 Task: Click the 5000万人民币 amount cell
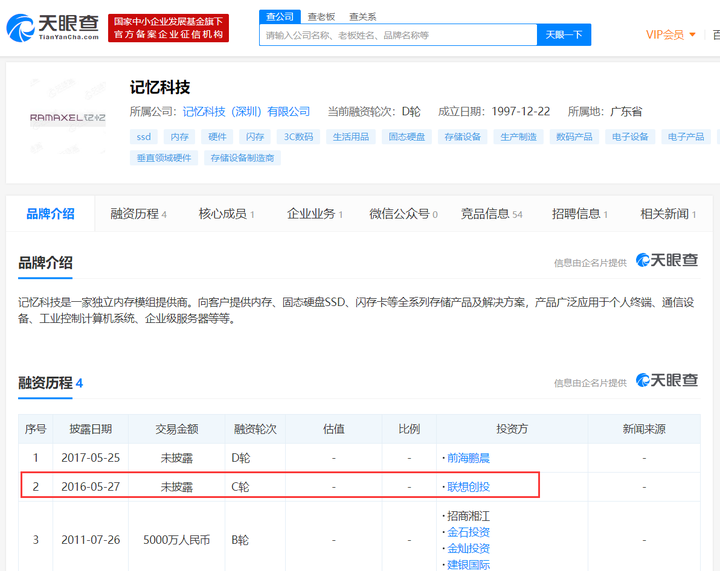tap(177, 540)
